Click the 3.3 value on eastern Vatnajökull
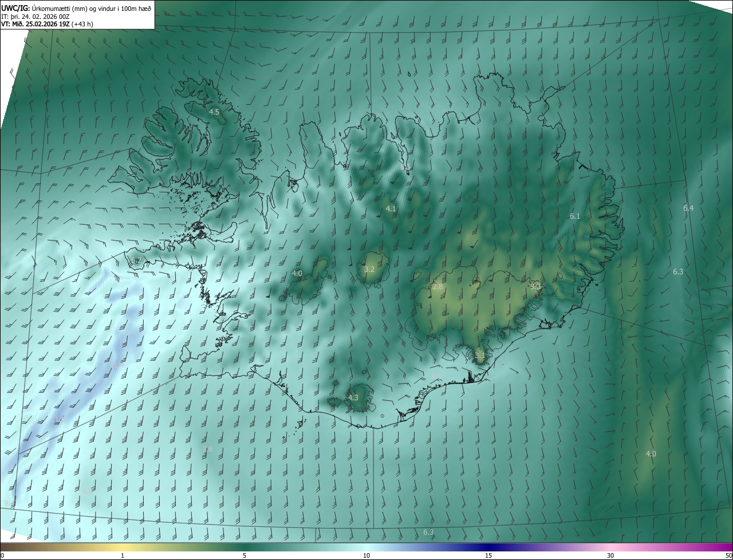Image resolution: width=733 pixels, height=560 pixels. [535, 286]
